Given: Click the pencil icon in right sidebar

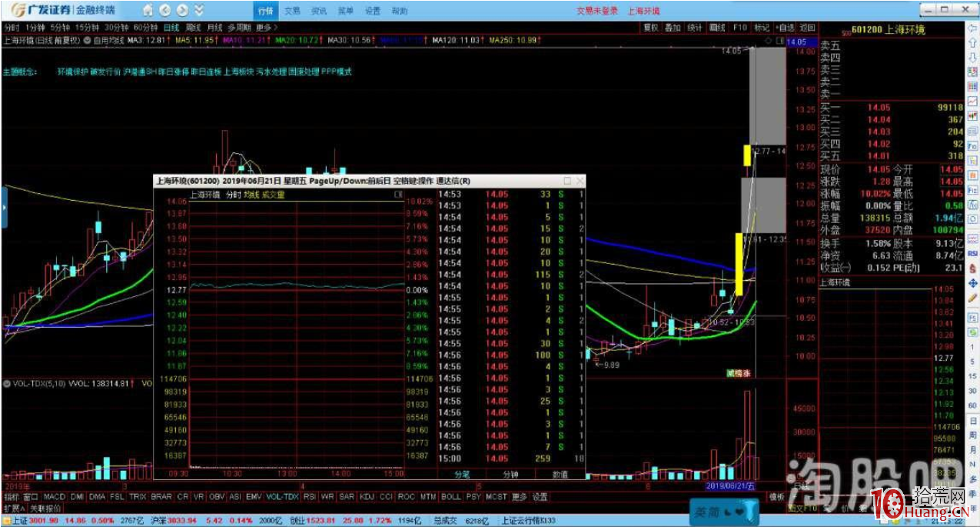Looking at the screenshot, I should click(x=972, y=297).
